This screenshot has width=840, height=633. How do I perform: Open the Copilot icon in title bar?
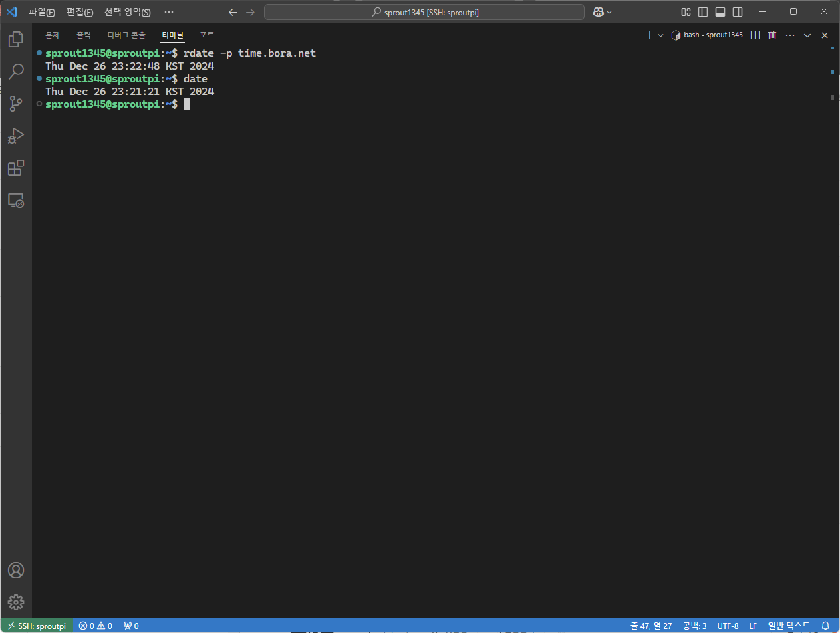(x=598, y=12)
